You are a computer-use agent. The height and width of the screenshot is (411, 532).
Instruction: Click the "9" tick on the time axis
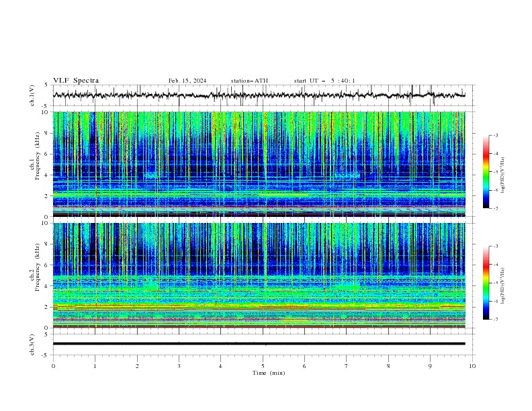pyautogui.click(x=430, y=366)
